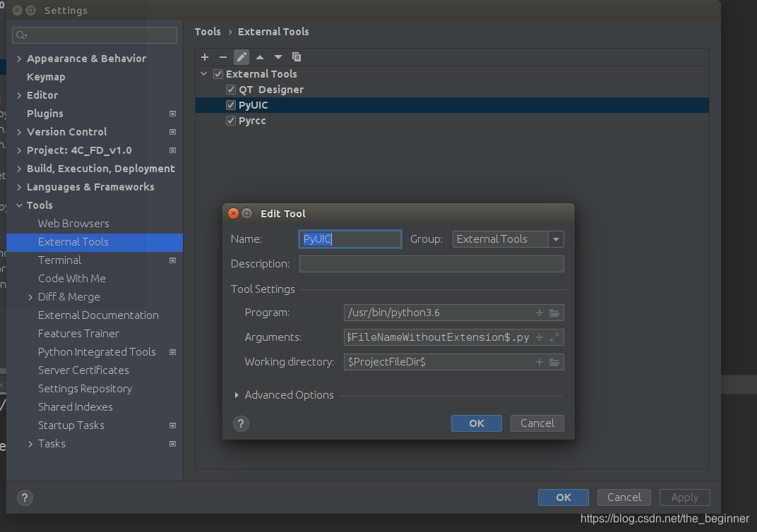Viewport: 757px width, 532px height.
Task: Select Pyrcc tool in the list
Action: click(252, 121)
